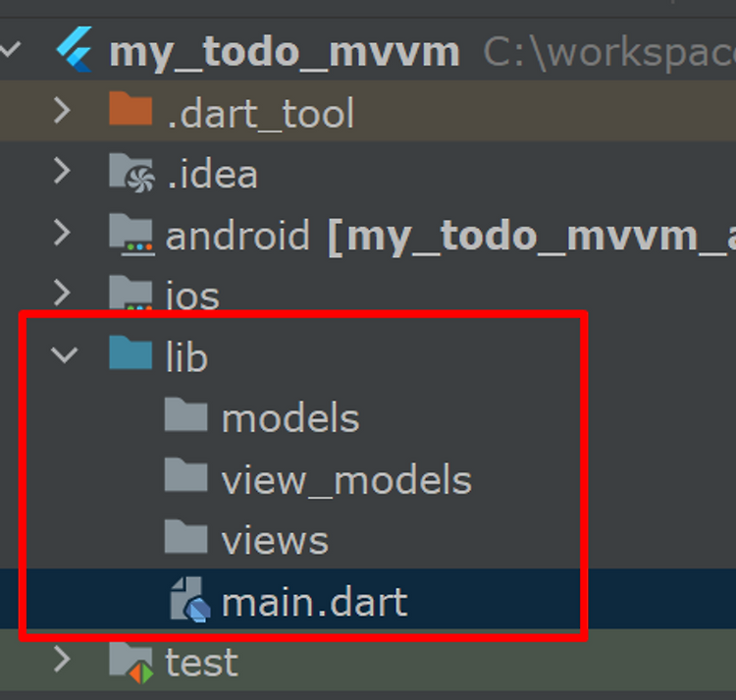
Task: Select the my_todo_mvvm project name
Action: [x=285, y=54]
